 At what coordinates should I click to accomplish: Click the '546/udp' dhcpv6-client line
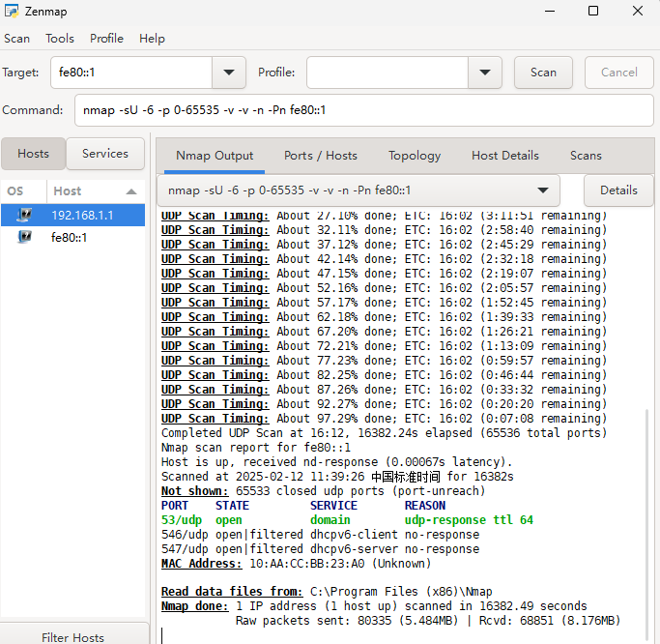(x=320, y=535)
